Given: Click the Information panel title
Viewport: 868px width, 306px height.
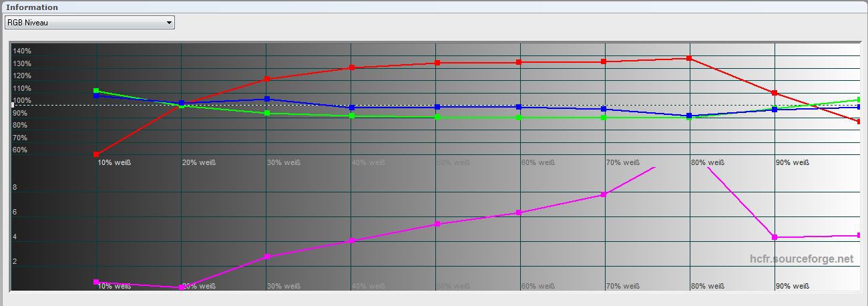Looking at the screenshot, I should [32, 7].
